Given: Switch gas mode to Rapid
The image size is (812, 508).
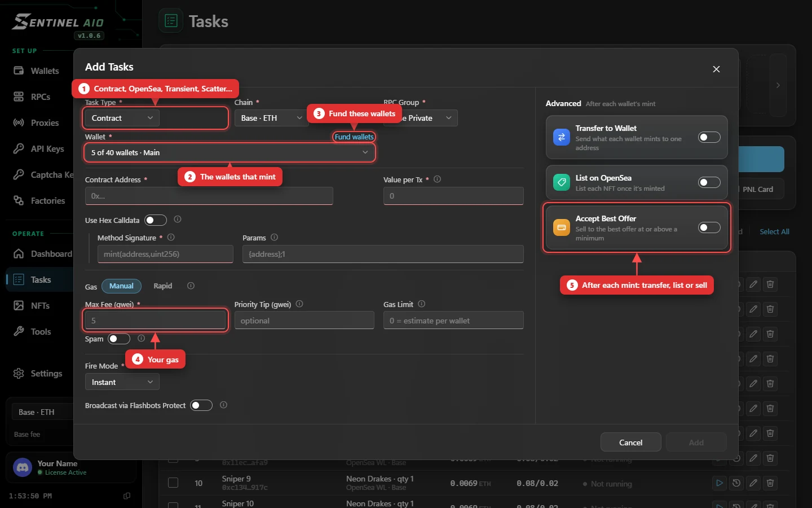Looking at the screenshot, I should pos(163,286).
